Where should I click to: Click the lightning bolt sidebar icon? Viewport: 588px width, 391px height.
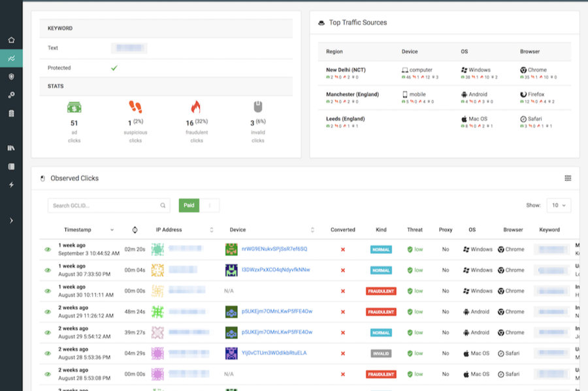(x=11, y=185)
